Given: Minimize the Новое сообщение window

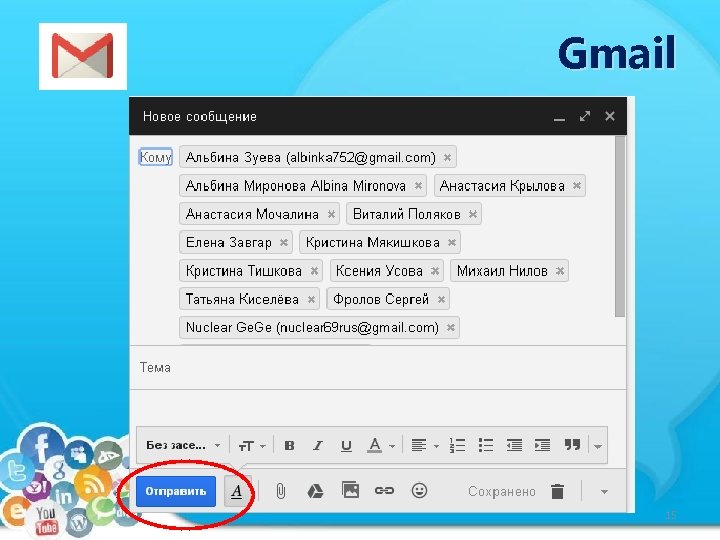Looking at the screenshot, I should [x=559, y=118].
